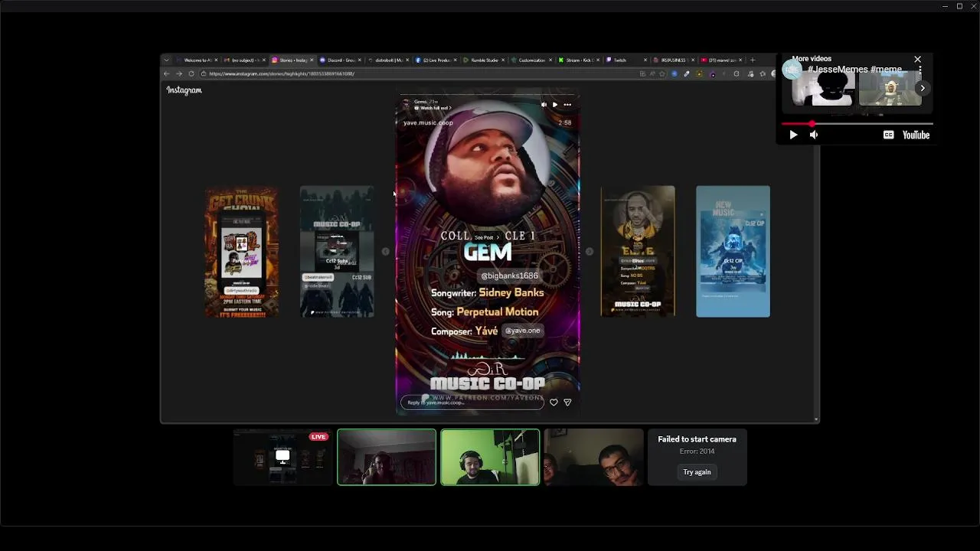Mute the Instagram story audio

(x=544, y=105)
